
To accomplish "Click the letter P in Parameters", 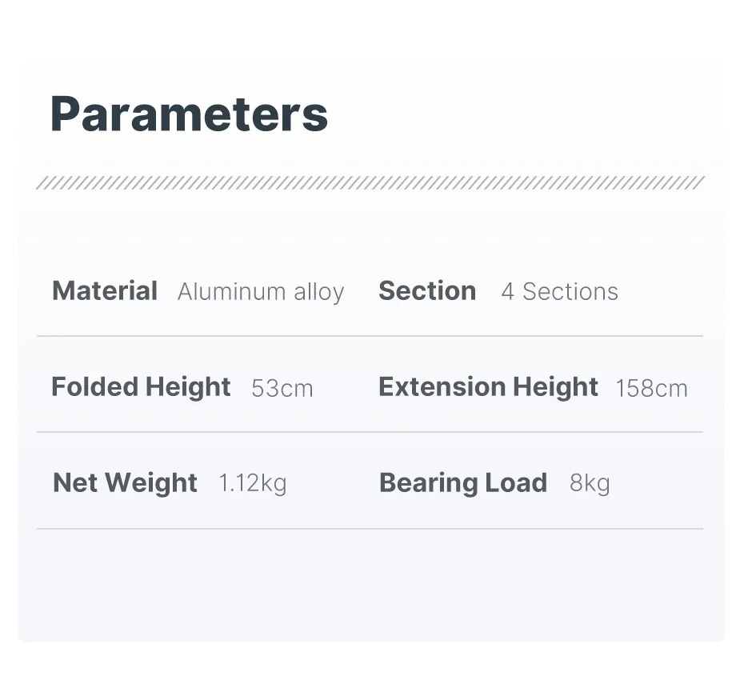I will point(67,114).
